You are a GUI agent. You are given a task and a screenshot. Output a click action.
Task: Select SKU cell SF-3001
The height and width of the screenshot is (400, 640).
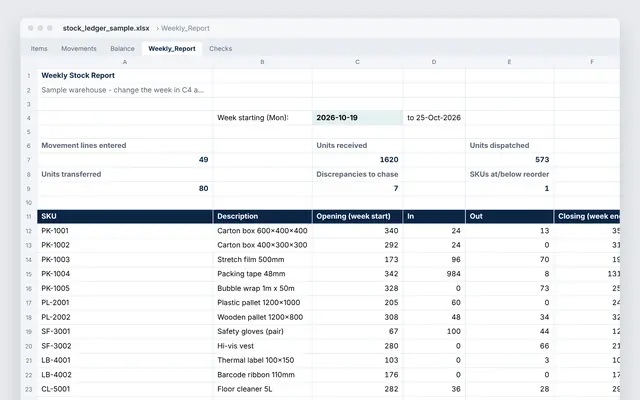click(125, 331)
